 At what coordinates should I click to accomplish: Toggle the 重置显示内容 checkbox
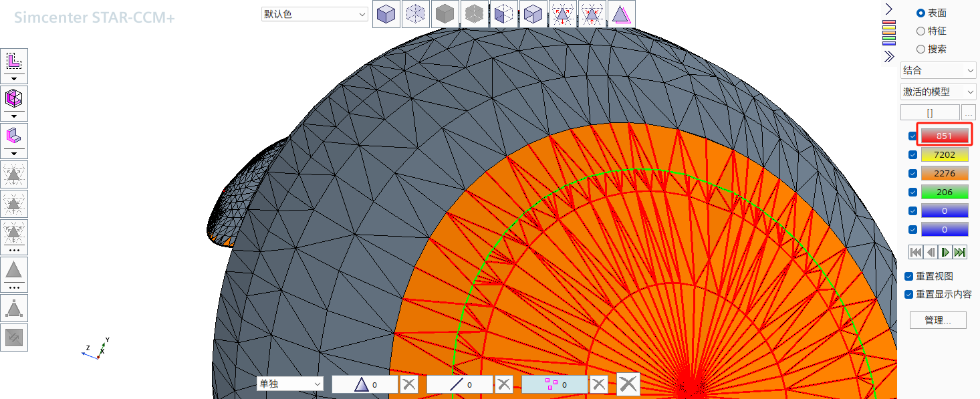pos(908,295)
